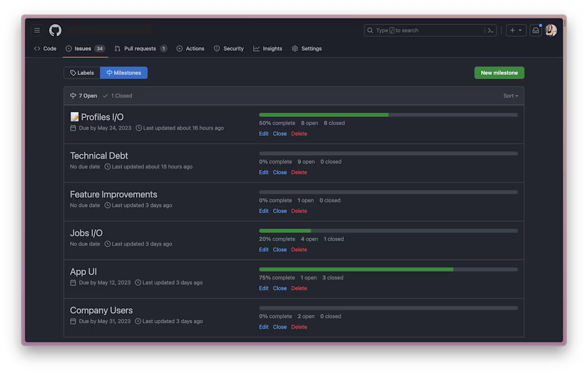Image resolution: width=588 pixels, height=374 pixels.
Task: Open the Settings tab with gear icon
Action: pyautogui.click(x=307, y=49)
